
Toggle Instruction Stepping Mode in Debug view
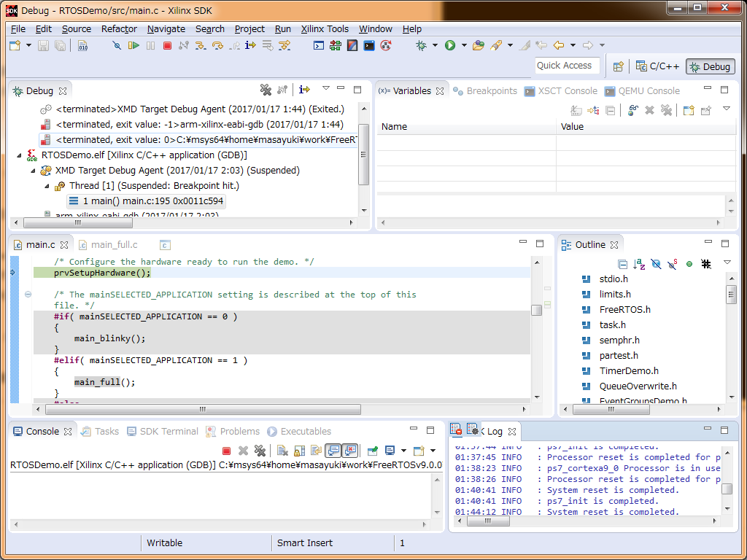pos(304,90)
